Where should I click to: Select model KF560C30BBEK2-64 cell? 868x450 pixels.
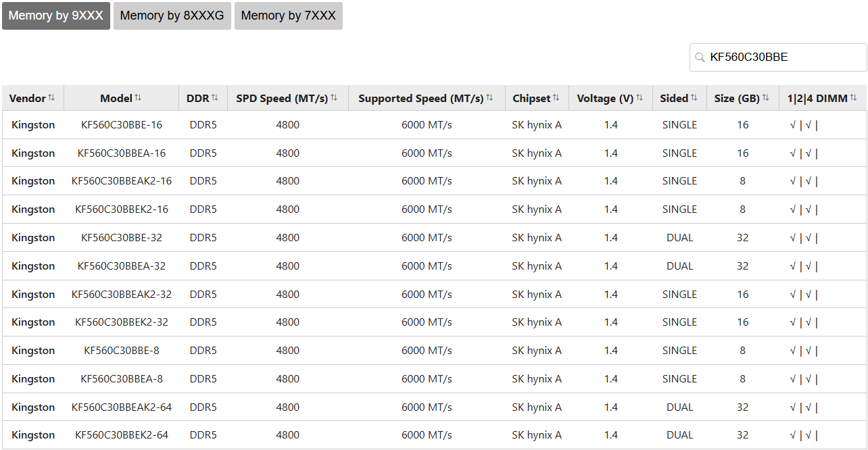[x=122, y=435]
